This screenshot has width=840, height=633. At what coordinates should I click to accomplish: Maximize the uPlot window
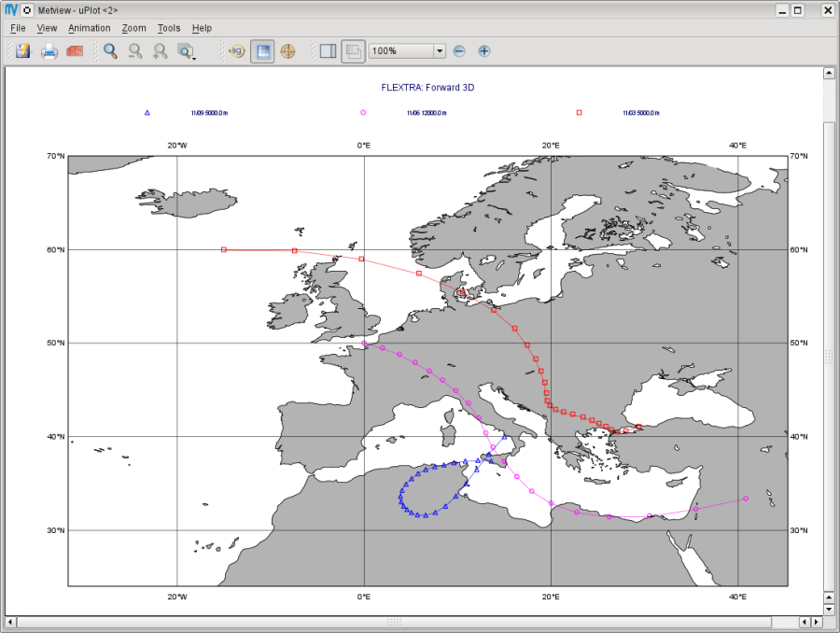click(x=798, y=10)
